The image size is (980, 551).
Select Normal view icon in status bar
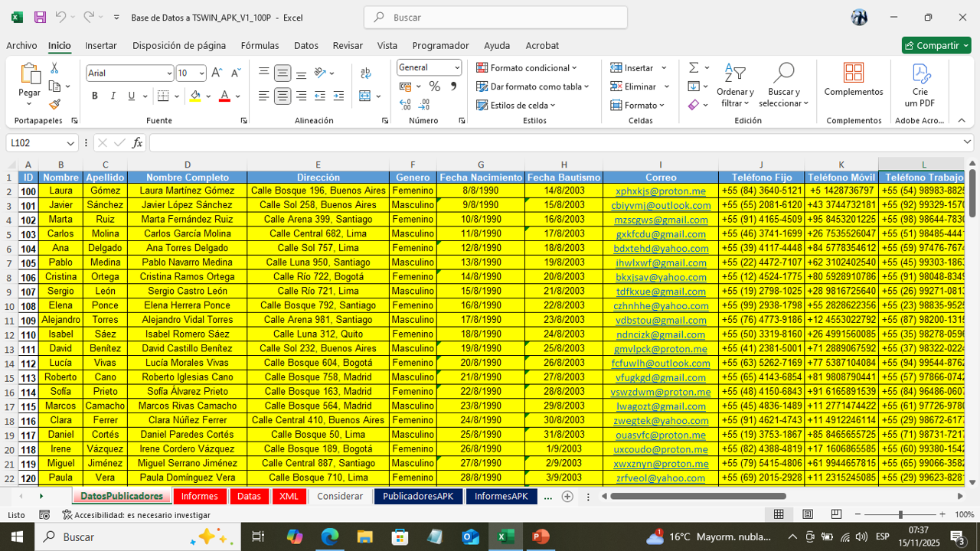[779, 515]
